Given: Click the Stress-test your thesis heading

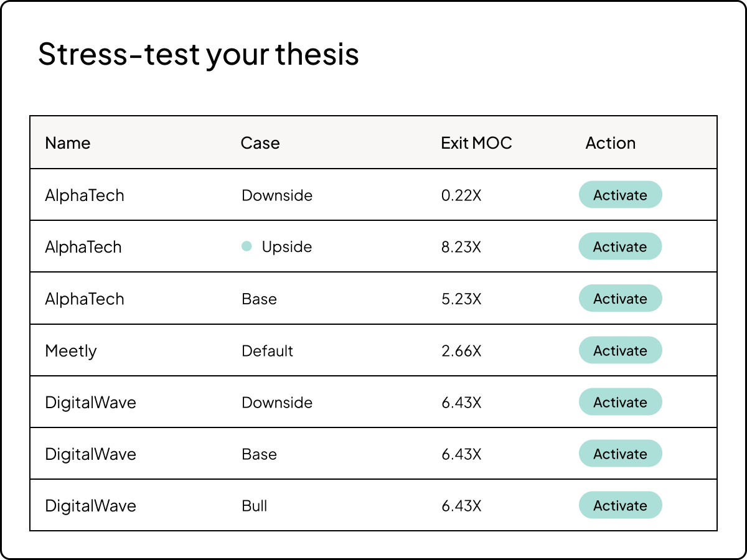Looking at the screenshot, I should point(199,54).
